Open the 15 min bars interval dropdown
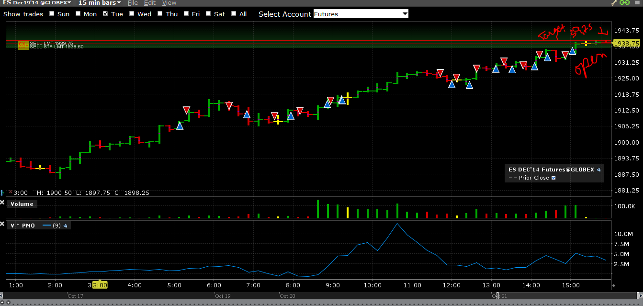The image size is (644, 306). [x=100, y=3]
